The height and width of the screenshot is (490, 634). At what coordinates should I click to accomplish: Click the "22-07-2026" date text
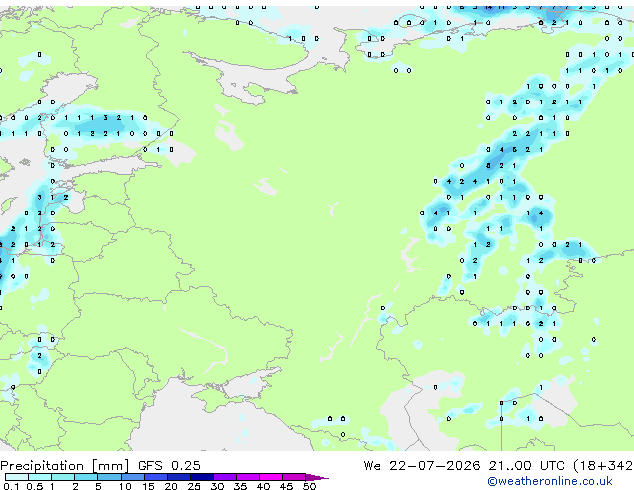point(435,466)
